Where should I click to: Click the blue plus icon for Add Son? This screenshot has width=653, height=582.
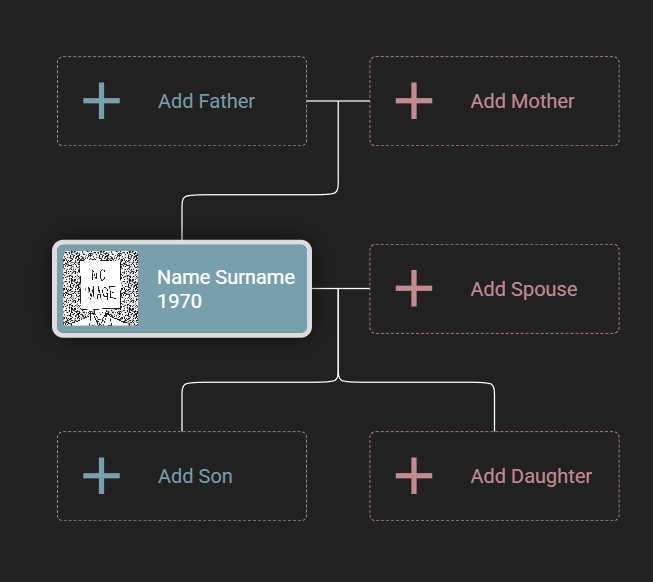click(x=101, y=475)
